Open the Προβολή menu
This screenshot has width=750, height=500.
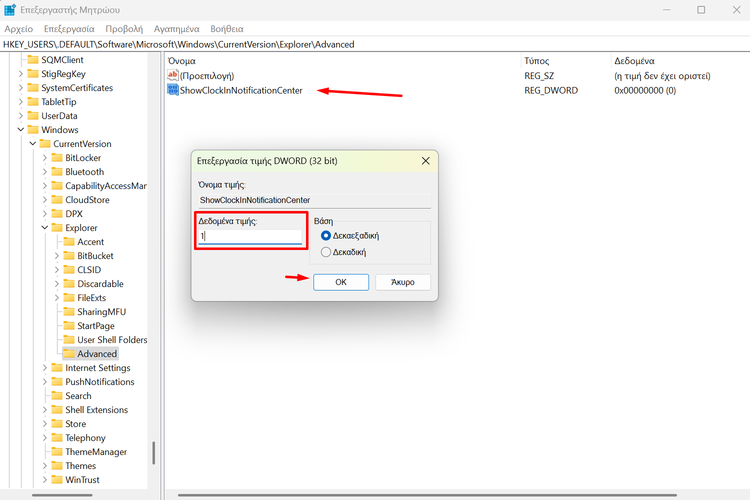[124, 29]
